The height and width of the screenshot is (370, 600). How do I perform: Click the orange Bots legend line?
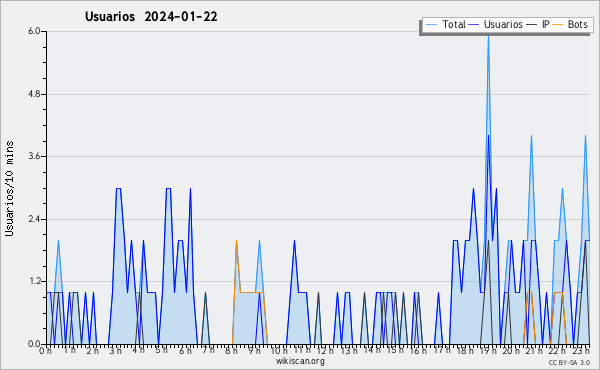point(558,24)
